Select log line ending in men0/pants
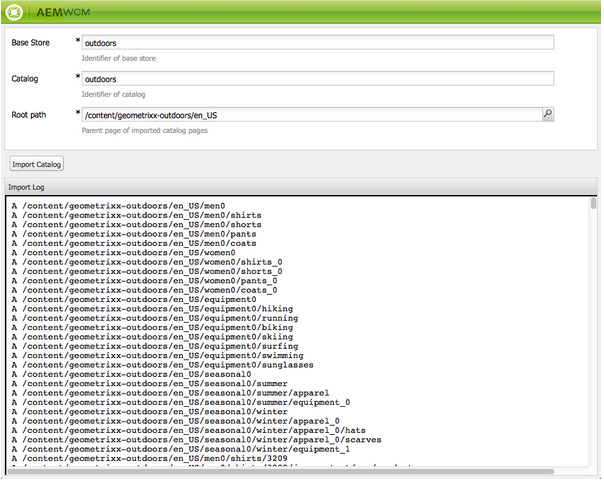Screen dimensions: 604x482 pyautogui.click(x=134, y=234)
